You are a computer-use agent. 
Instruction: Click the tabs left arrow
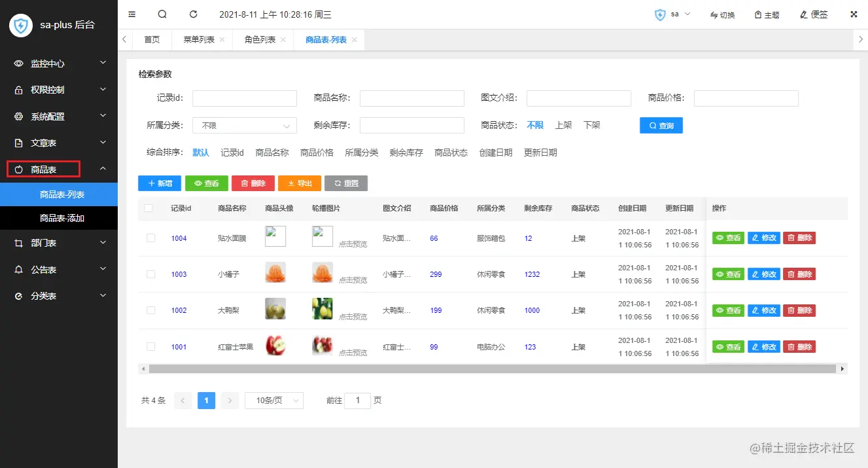coord(124,39)
